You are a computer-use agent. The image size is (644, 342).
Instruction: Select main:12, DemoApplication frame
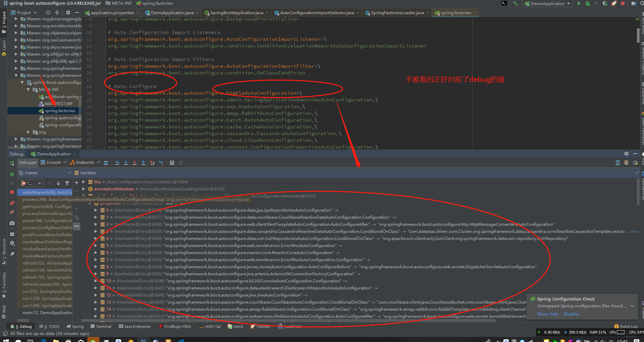pyautogui.click(x=47, y=313)
